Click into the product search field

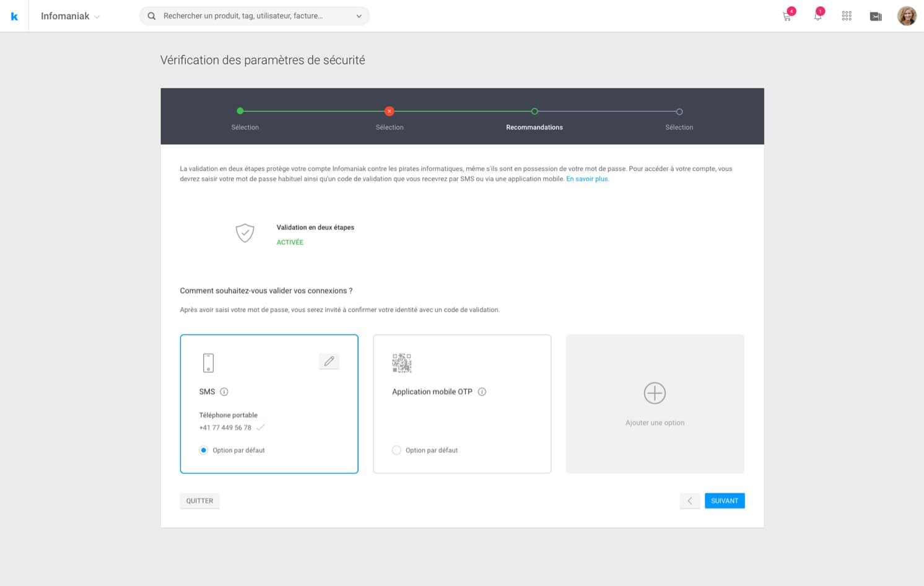(x=248, y=16)
